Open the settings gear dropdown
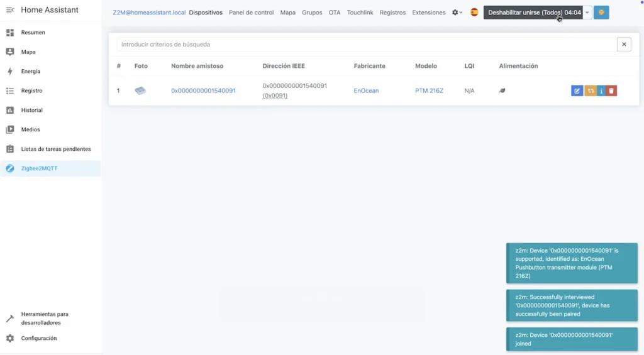The width and height of the screenshot is (644, 355). [x=457, y=13]
